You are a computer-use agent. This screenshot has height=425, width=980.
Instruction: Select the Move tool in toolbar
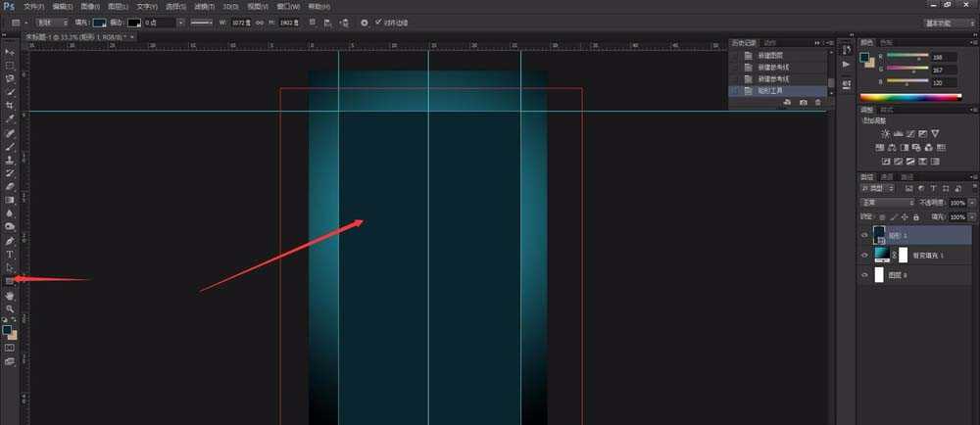click(x=10, y=51)
